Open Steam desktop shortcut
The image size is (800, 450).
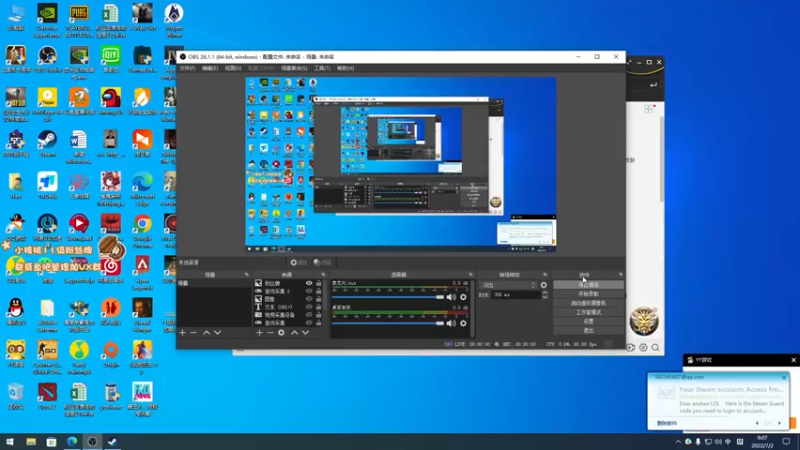pos(47,143)
